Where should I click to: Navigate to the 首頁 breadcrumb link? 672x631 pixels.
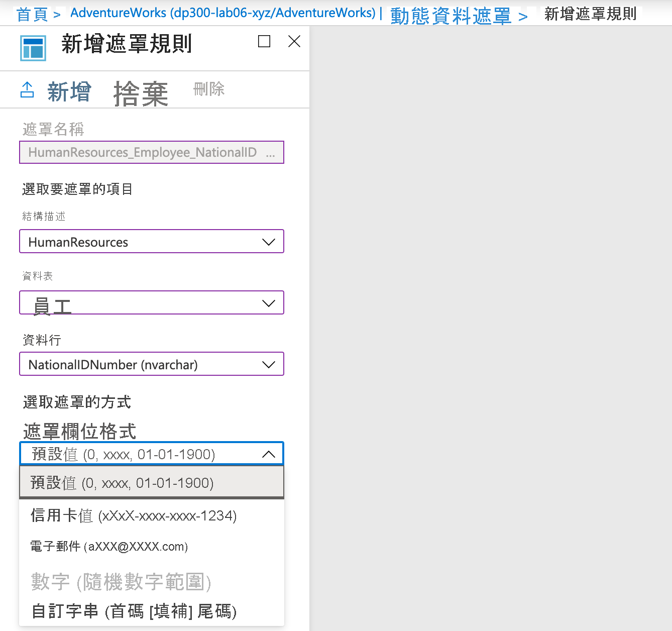pos(31,14)
